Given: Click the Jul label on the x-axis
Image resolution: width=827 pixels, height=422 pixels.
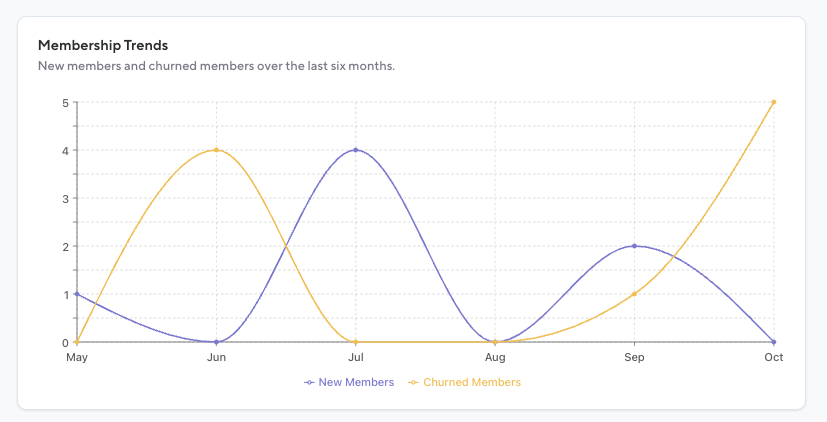Looking at the screenshot, I should (x=356, y=356).
